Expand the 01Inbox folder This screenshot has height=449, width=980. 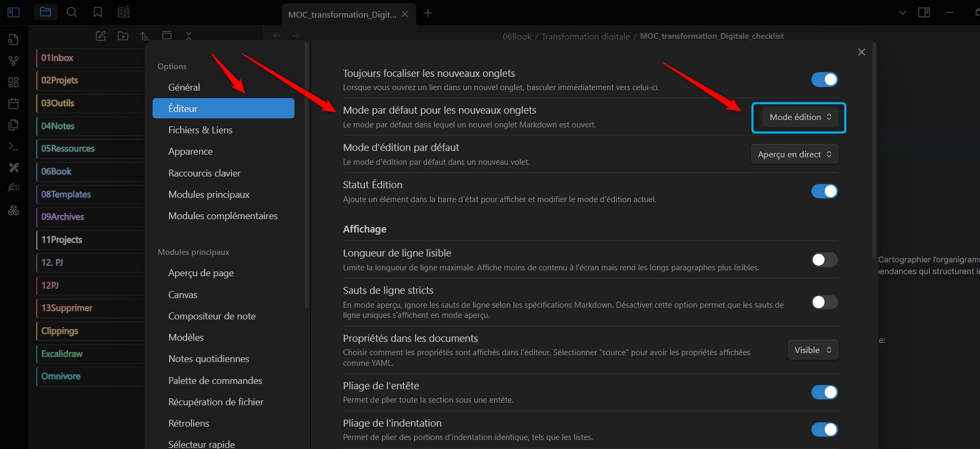click(90, 58)
